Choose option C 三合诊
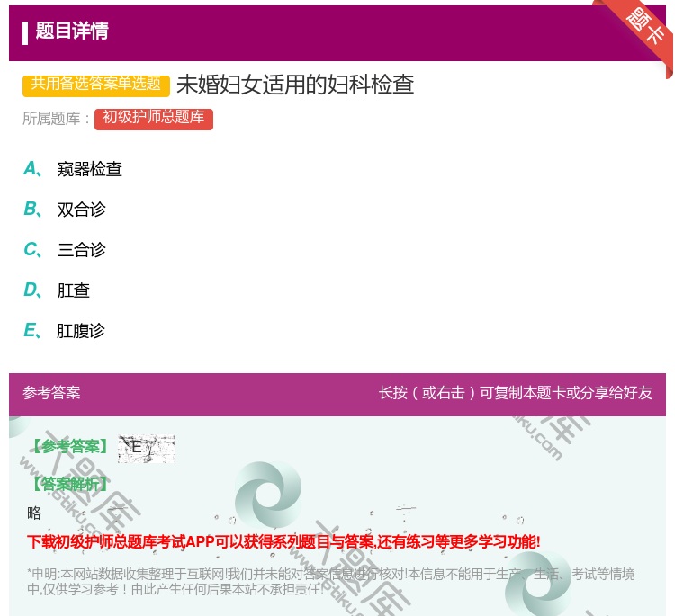The image size is (675, 616). (x=65, y=249)
